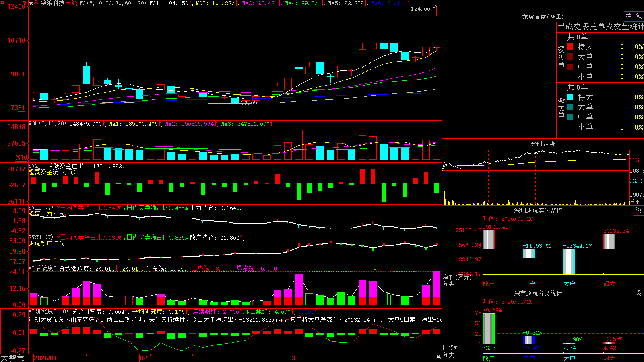The width and height of the screenshot is (644, 362).
Task: Open 设 settings for 深圳超赢实时监控
Action: (639, 210)
